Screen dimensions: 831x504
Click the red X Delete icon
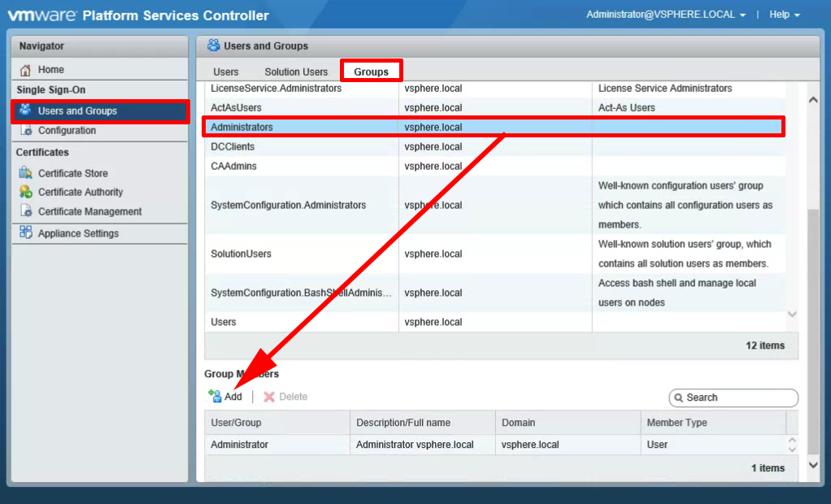(269, 397)
